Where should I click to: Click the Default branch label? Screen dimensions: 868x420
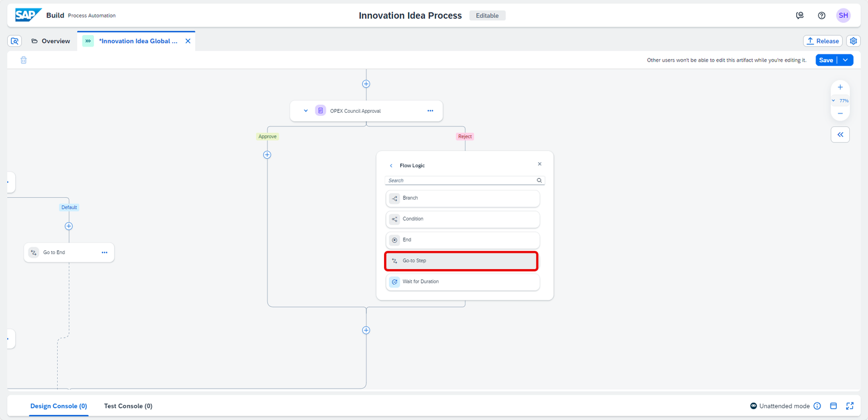(x=69, y=208)
